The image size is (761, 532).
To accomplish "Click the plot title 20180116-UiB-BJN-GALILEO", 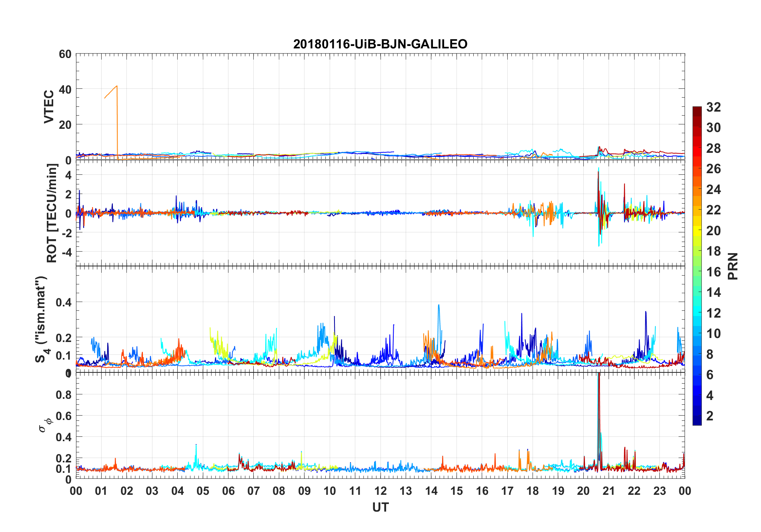I will pos(380,44).
